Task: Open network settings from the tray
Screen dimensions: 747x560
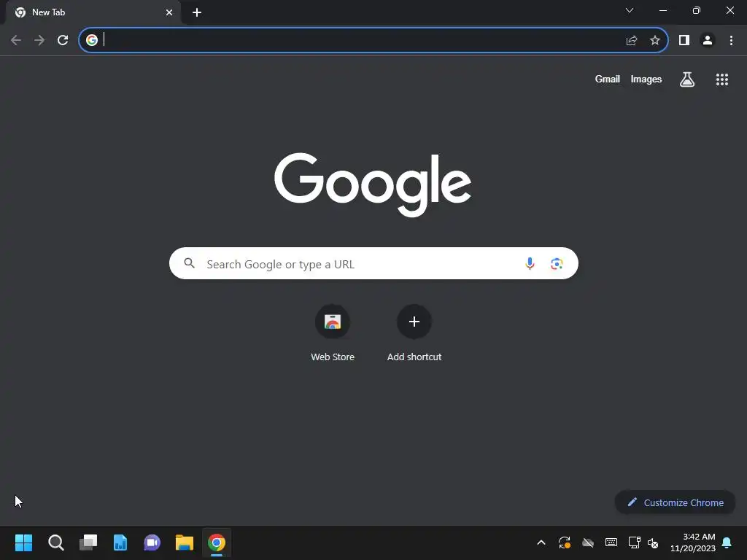Action: (634, 542)
